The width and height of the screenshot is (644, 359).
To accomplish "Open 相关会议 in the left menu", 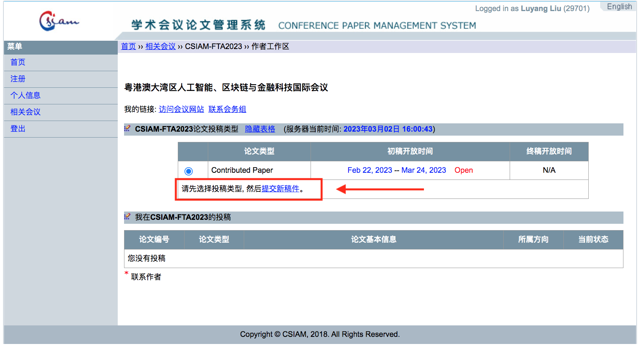I will coord(25,112).
